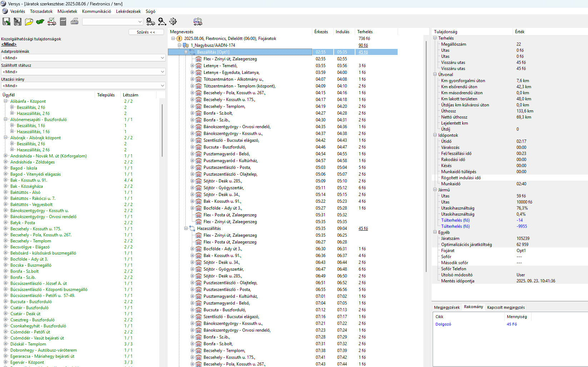Open the green Hungary map icon

tap(40, 22)
